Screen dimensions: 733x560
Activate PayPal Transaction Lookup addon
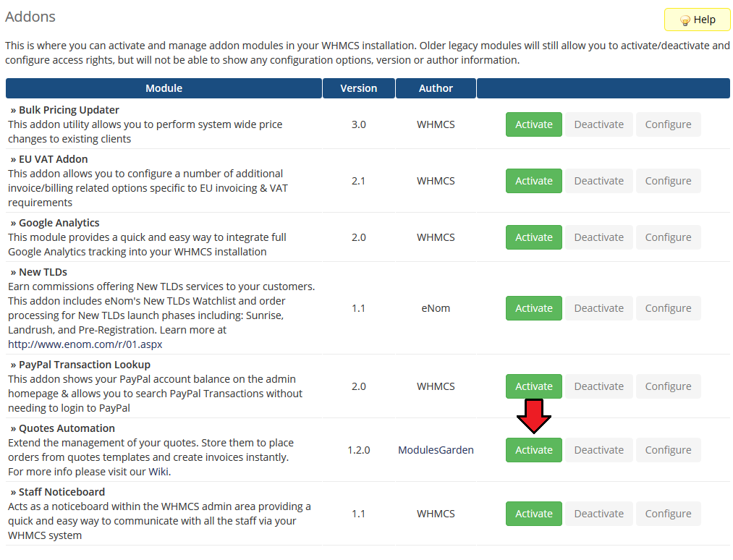click(534, 386)
